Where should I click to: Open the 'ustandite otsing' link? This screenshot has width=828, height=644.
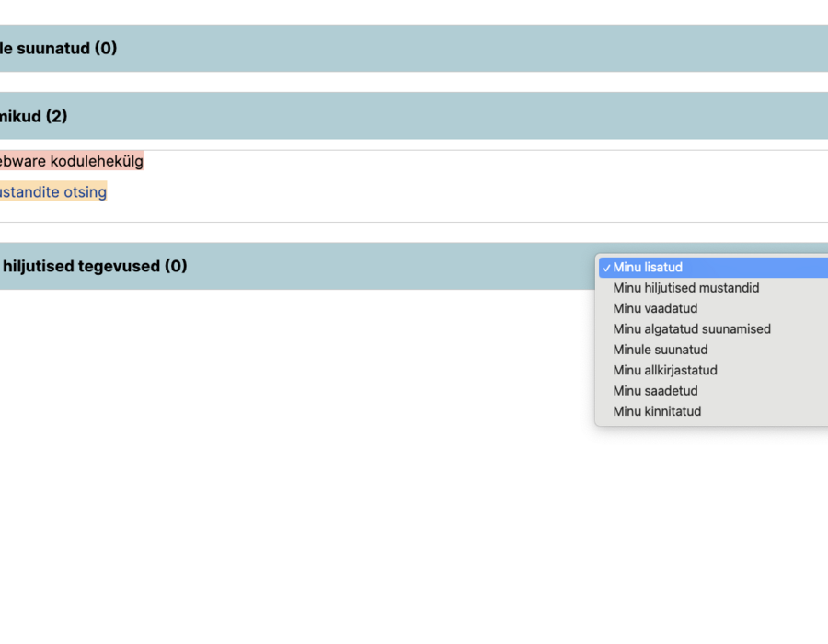52,191
